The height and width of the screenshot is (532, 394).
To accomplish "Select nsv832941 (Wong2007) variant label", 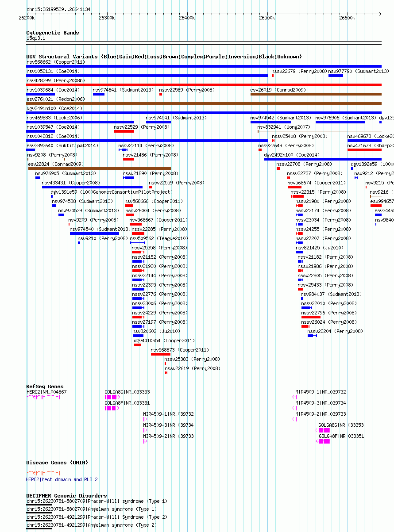I will pyautogui.click(x=284, y=127).
